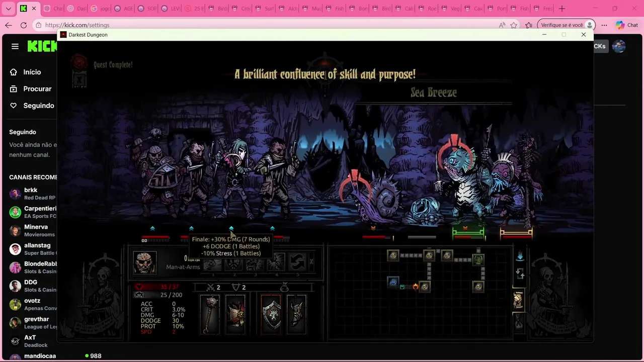Switch to the Cali browser tab
The height and width of the screenshot is (362, 644).
pos(405,9)
